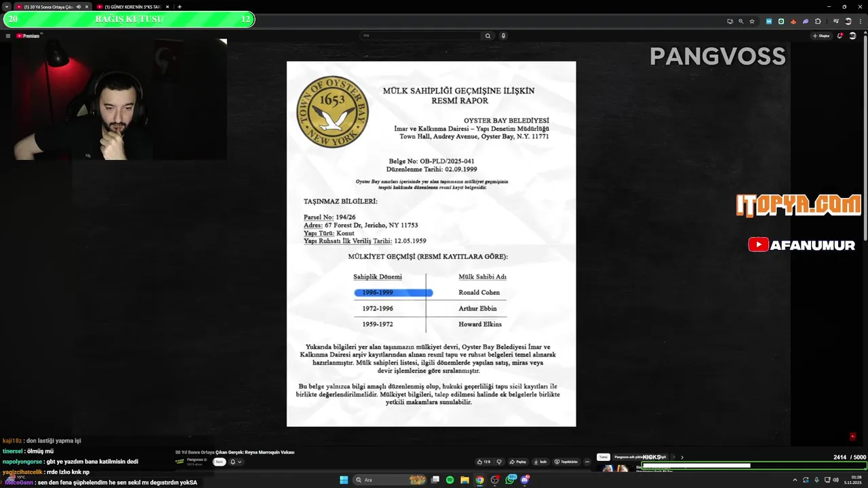Like the video (12 B thumbs up)
This screenshot has height=488, width=868.
coord(484,462)
